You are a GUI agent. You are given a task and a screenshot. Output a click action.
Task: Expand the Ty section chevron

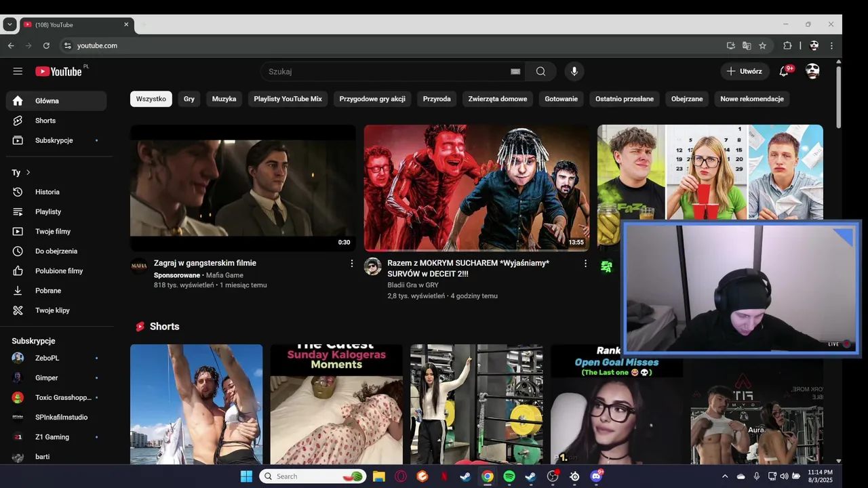tap(28, 172)
